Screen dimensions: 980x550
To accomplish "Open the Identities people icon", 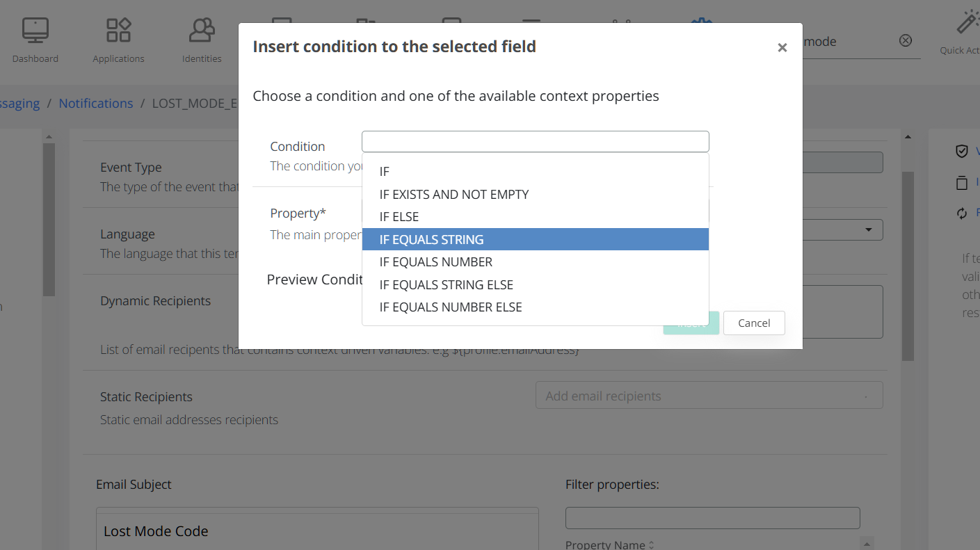I will pos(202,31).
